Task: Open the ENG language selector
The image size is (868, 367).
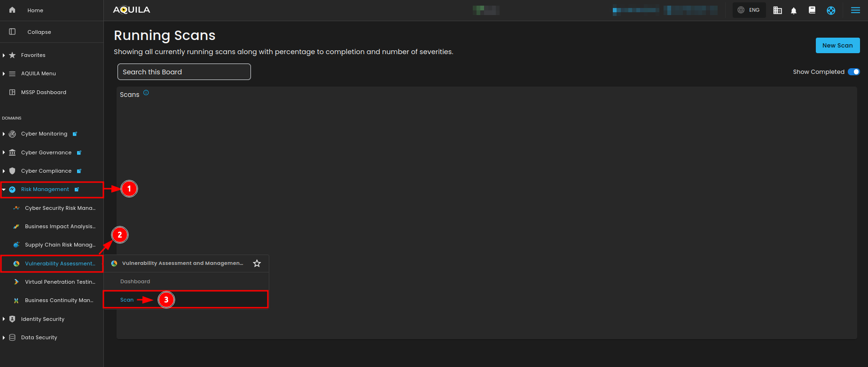Action: click(x=749, y=10)
